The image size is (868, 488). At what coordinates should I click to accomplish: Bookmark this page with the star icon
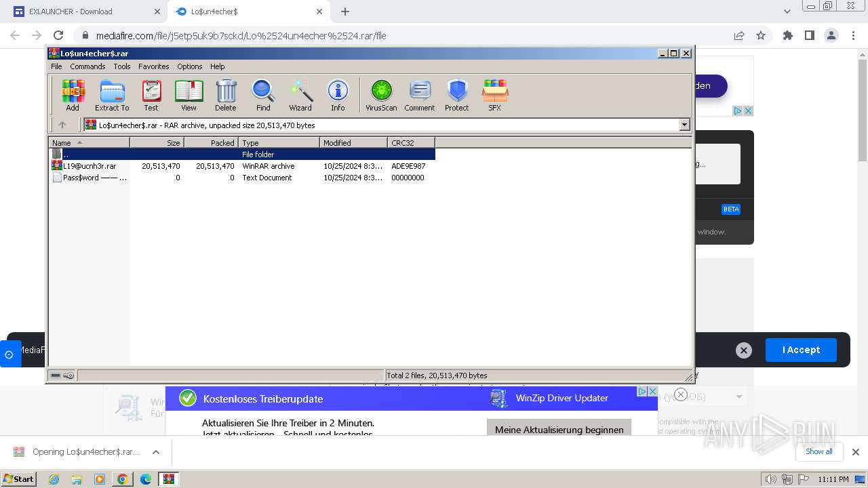point(761,35)
